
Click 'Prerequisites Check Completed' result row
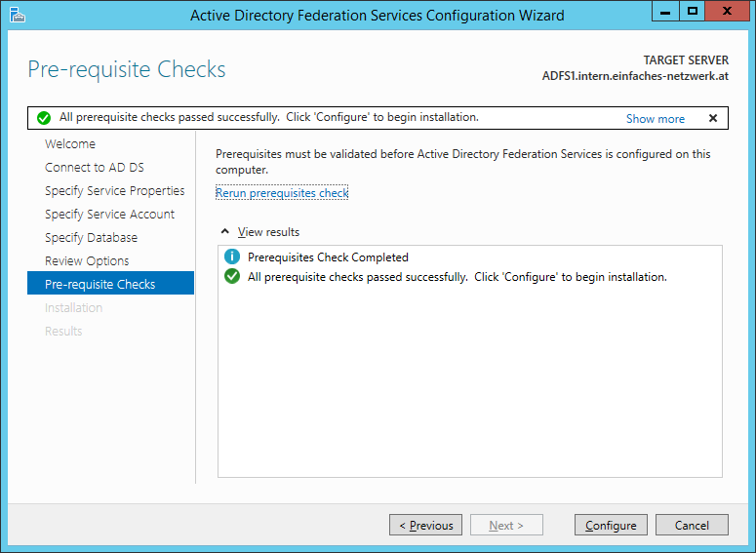click(328, 257)
